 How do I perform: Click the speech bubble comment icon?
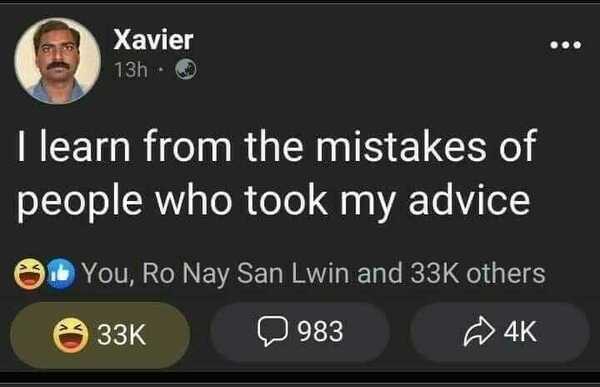click(272, 331)
